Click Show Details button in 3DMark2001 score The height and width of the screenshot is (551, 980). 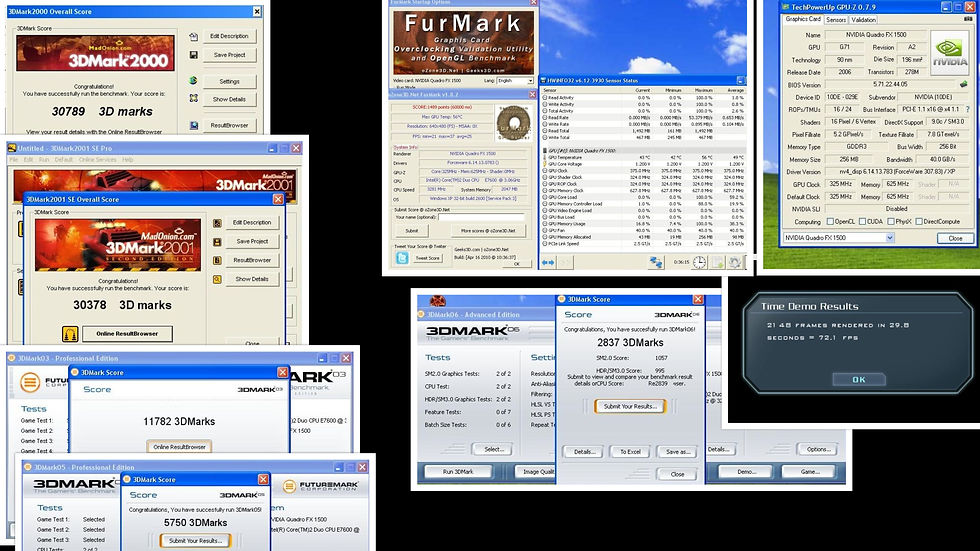252,279
